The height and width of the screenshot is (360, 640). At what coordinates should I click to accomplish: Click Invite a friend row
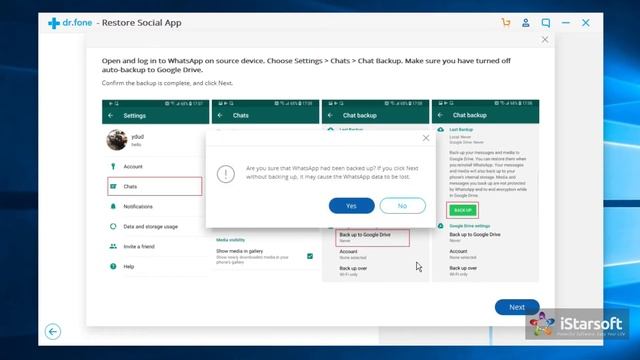(156, 247)
